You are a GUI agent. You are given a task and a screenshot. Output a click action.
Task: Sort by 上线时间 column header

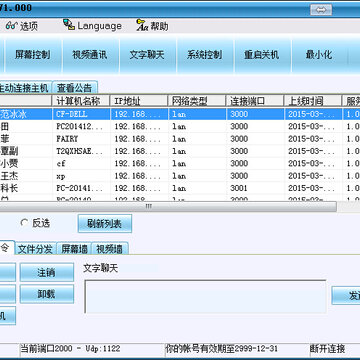313,101
